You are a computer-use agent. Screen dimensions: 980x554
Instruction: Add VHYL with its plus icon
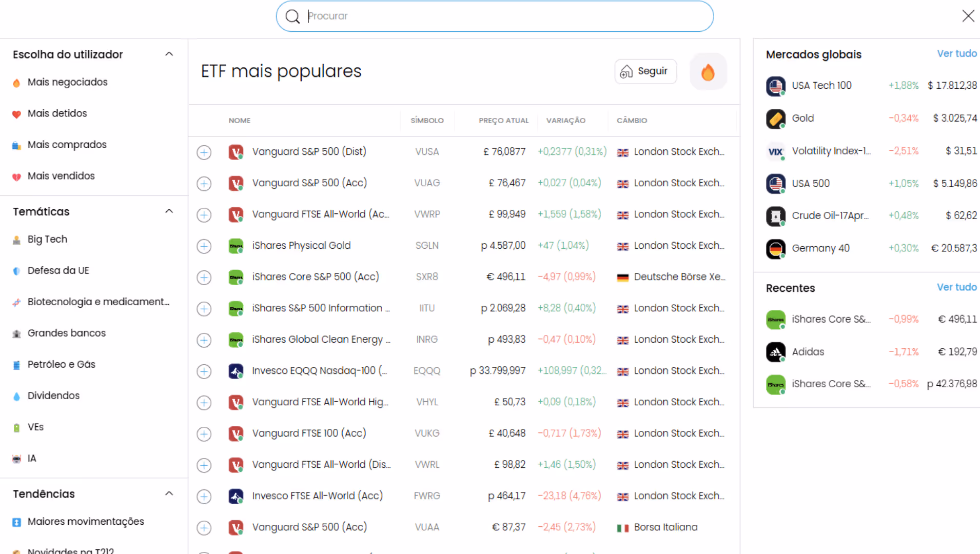tap(204, 403)
